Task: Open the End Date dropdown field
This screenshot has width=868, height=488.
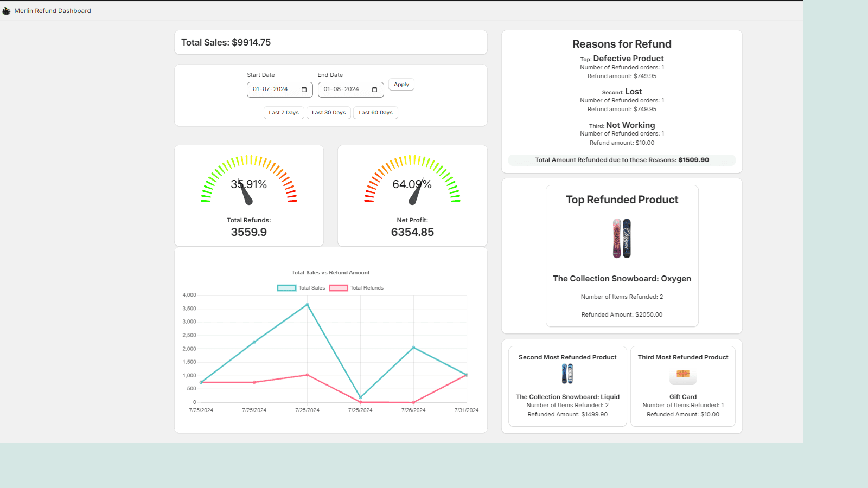Action: pyautogui.click(x=350, y=89)
